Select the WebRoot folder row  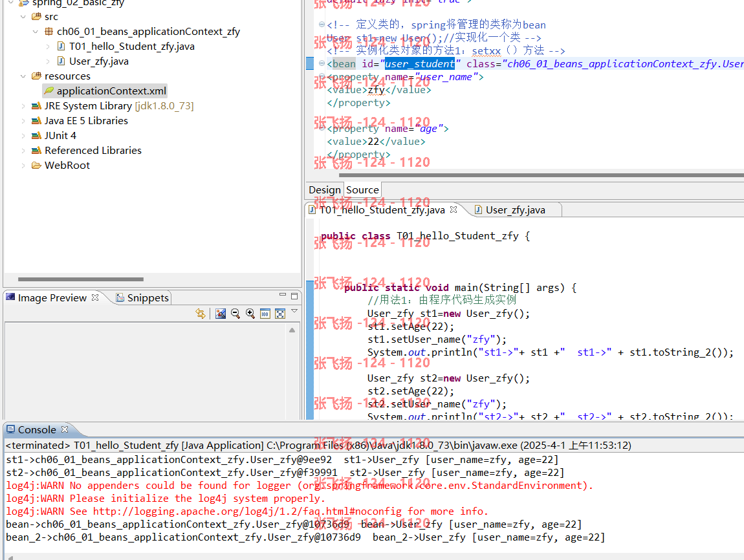point(67,165)
